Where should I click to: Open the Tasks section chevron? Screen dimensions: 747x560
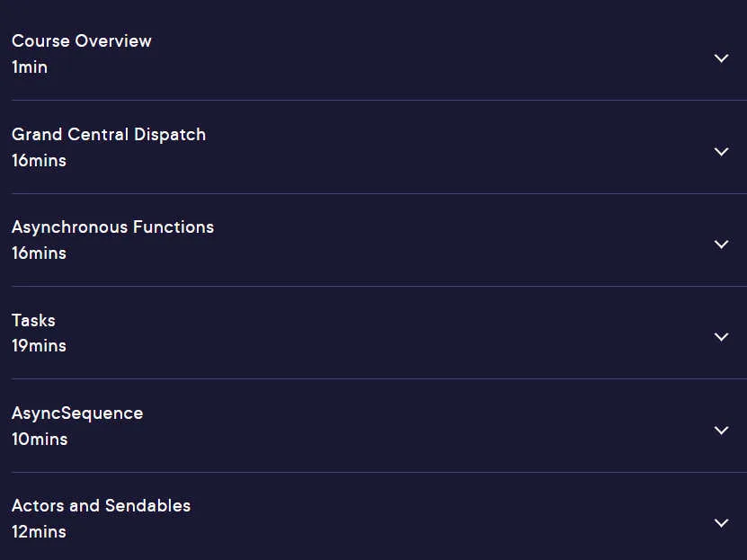pos(721,337)
